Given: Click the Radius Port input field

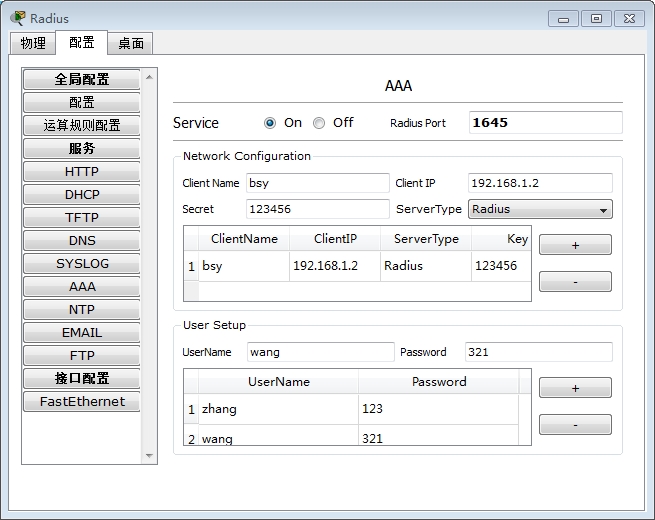Looking at the screenshot, I should (545, 123).
